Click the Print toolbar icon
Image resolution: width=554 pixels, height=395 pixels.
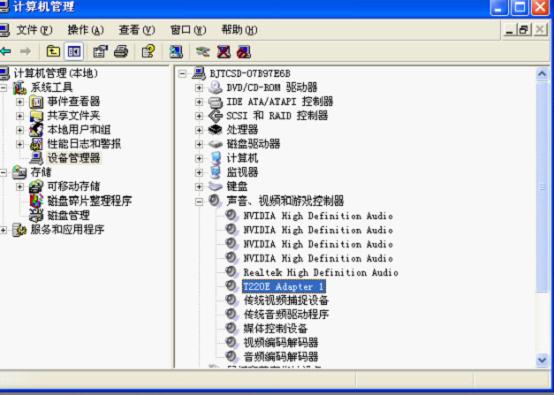(121, 52)
